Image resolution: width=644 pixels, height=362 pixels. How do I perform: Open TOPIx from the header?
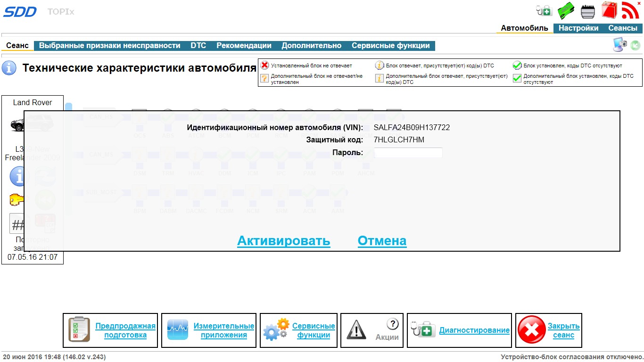click(x=61, y=12)
